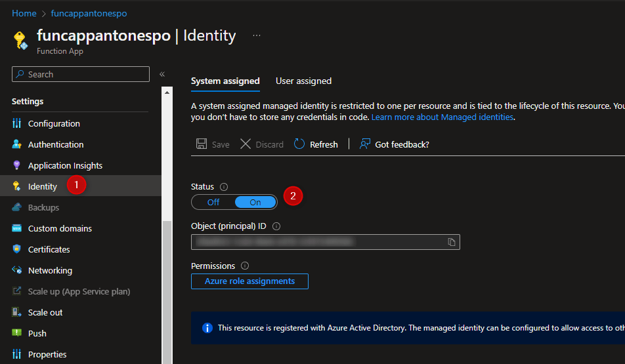Click the Save floppy disk icon
The height and width of the screenshot is (364, 625).
click(202, 144)
